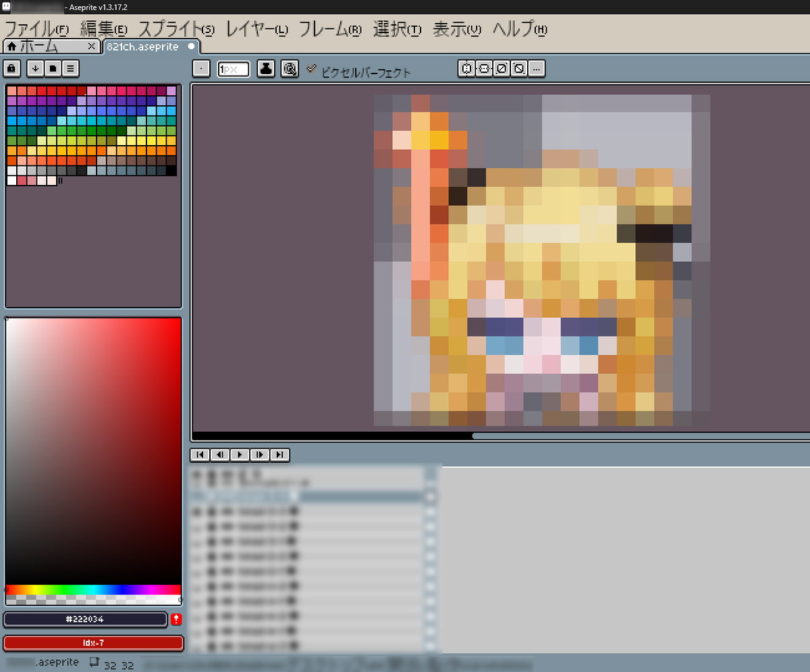The image size is (810, 672).
Task: Click the Aseprite title bar app icon
Action: tap(7, 7)
